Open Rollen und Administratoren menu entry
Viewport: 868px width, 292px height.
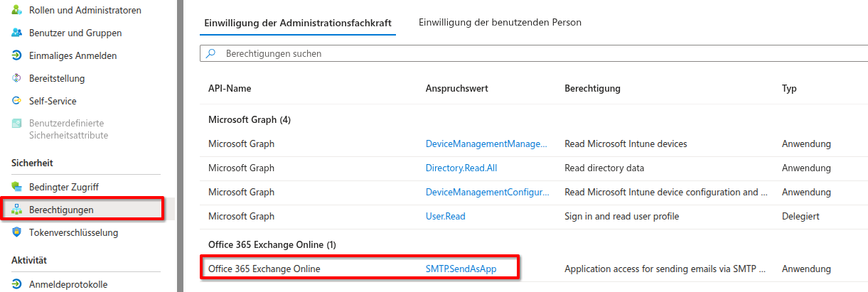tap(85, 11)
